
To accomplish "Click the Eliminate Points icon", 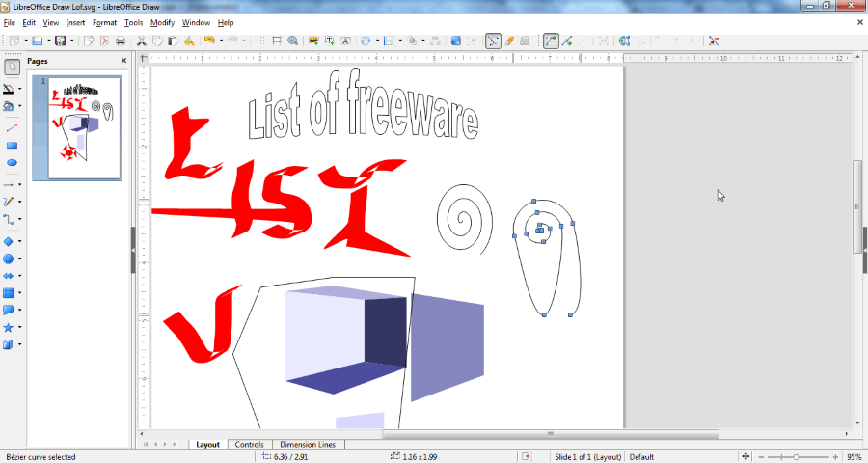I will point(714,41).
